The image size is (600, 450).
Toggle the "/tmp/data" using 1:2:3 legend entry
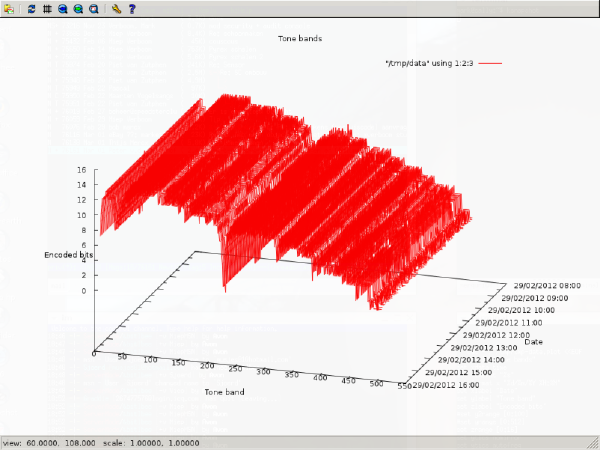pos(429,63)
